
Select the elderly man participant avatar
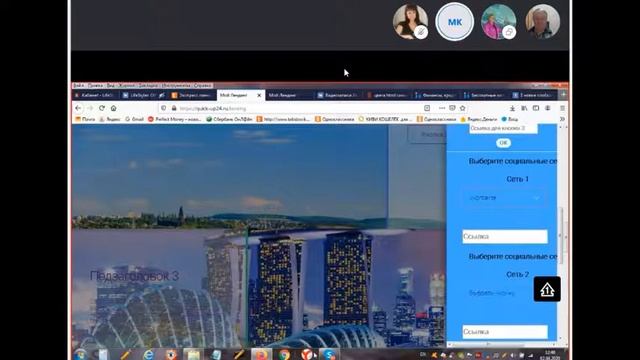click(542, 22)
